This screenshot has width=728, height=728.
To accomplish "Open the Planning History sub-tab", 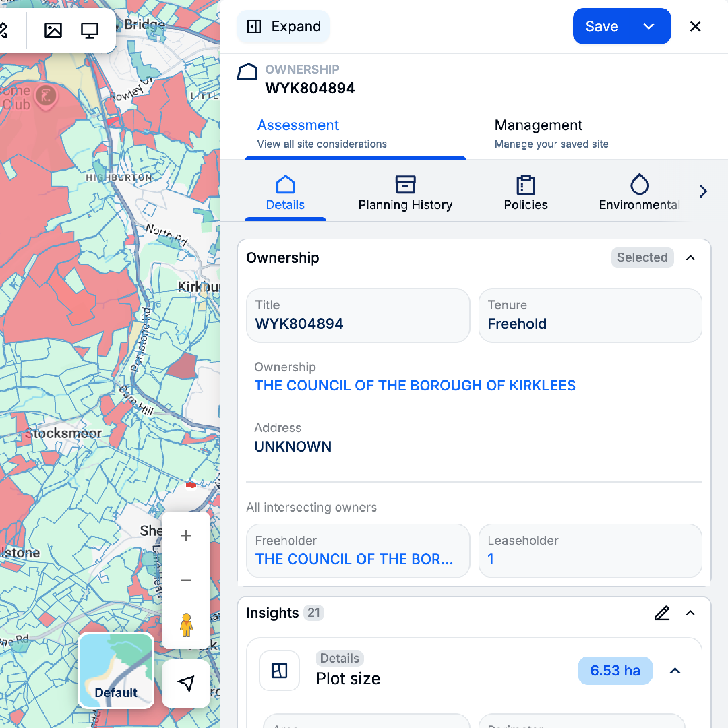I will coord(405,193).
